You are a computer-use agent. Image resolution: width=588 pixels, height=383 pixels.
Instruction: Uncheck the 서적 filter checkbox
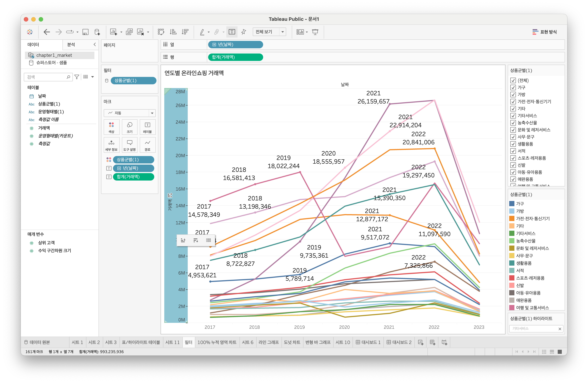513,151
